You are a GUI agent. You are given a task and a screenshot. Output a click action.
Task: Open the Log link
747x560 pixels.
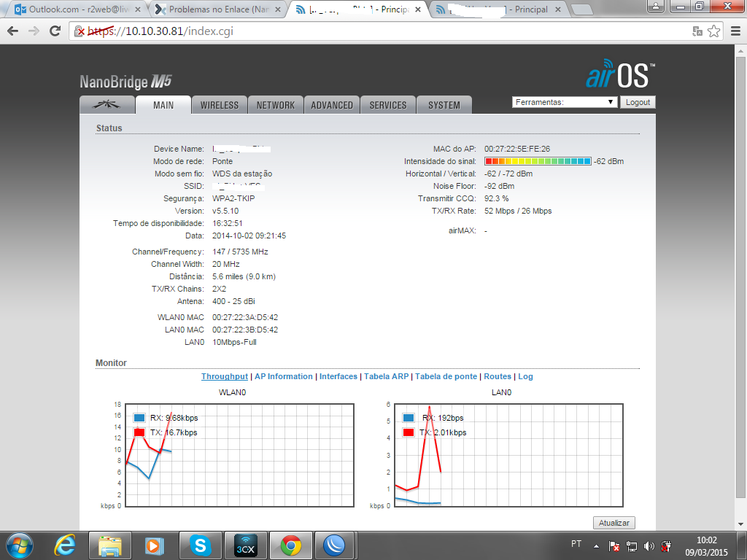pyautogui.click(x=525, y=376)
